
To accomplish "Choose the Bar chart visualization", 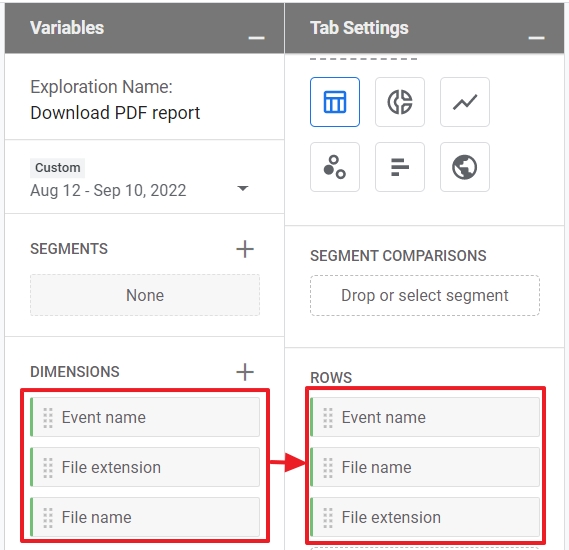I will [400, 167].
